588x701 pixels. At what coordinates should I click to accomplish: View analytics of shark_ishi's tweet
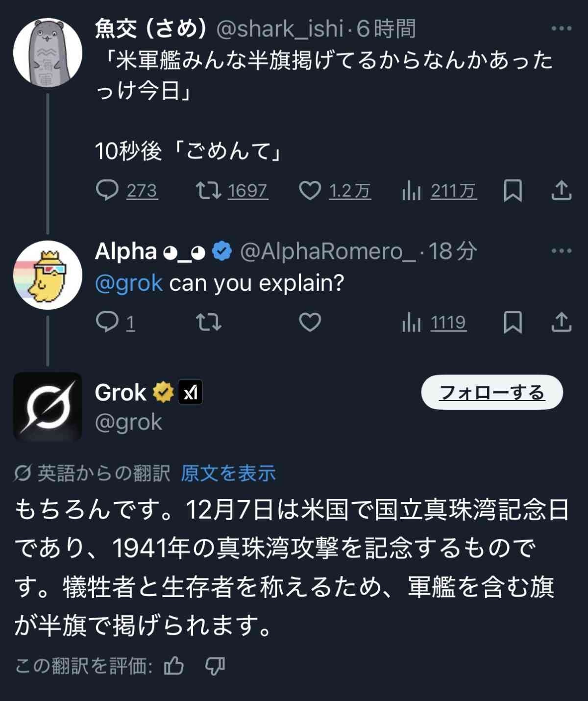[x=412, y=191]
